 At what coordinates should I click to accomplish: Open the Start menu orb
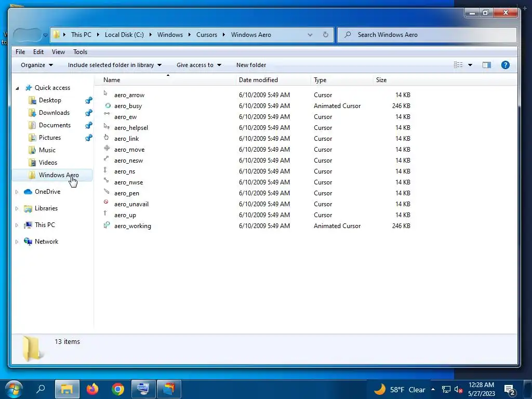tap(14, 389)
